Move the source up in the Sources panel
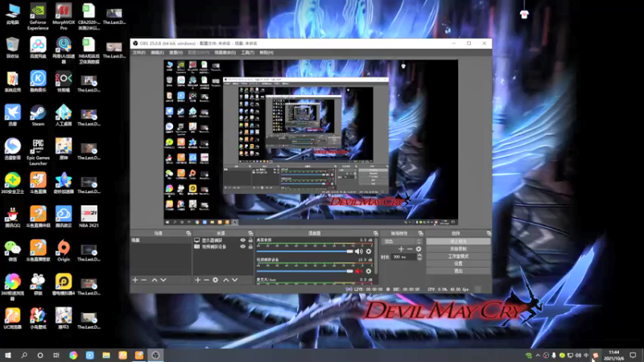 226,280
